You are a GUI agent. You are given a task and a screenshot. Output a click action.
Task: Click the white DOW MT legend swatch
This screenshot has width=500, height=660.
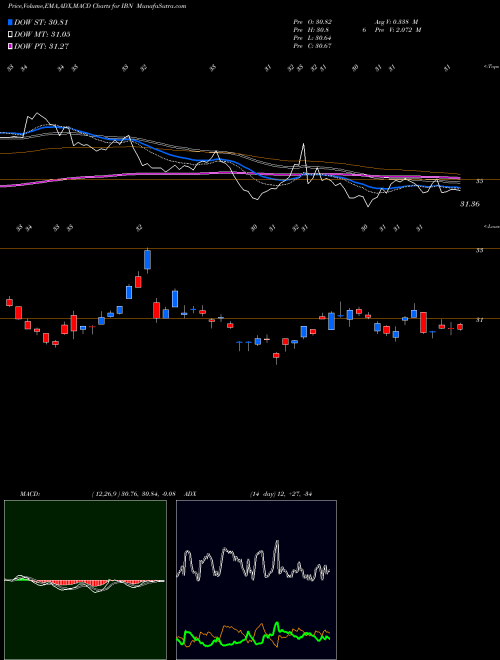pyautogui.click(x=10, y=35)
